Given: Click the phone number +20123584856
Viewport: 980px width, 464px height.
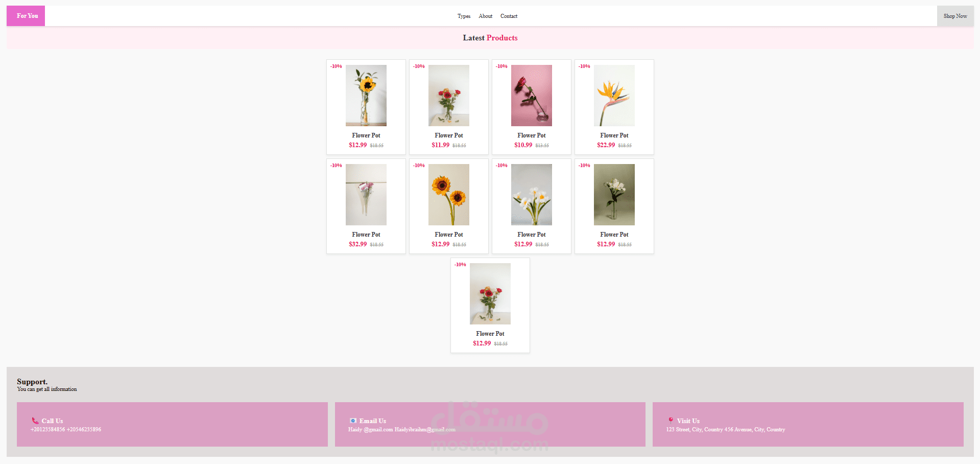Looking at the screenshot, I should click(x=47, y=429).
